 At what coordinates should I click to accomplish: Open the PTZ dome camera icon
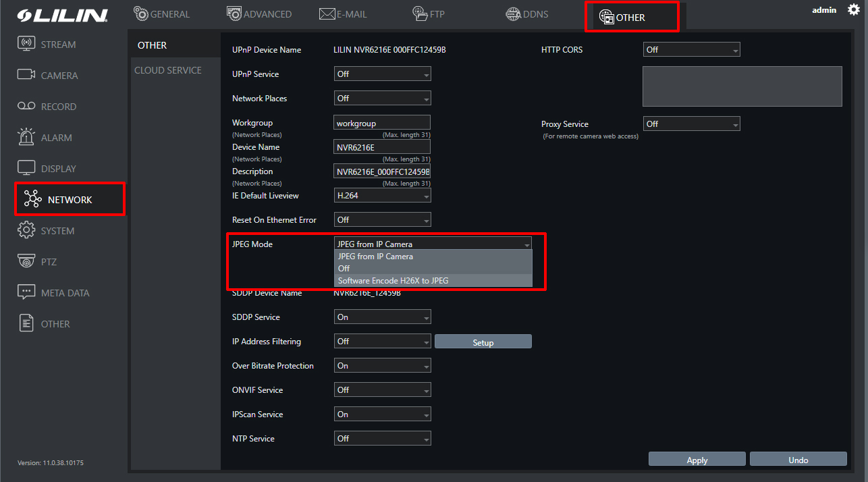[x=26, y=261]
